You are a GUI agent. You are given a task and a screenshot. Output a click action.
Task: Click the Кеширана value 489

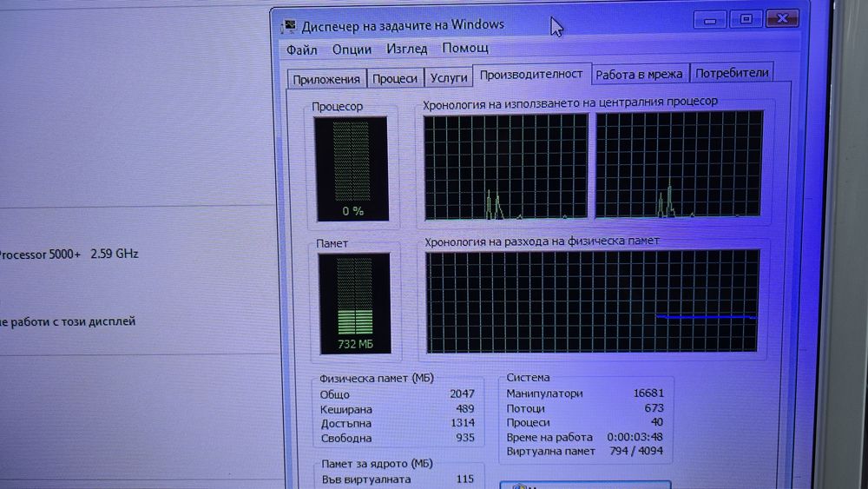point(465,408)
